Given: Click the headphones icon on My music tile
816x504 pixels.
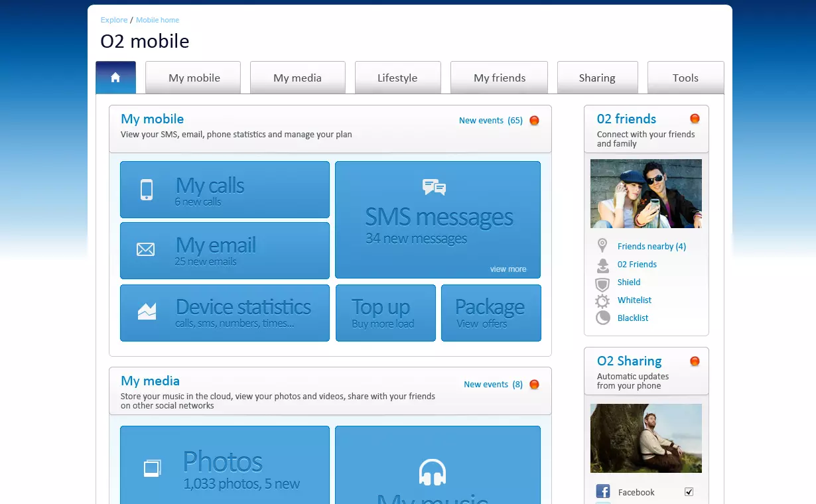Looking at the screenshot, I should pos(433,472).
